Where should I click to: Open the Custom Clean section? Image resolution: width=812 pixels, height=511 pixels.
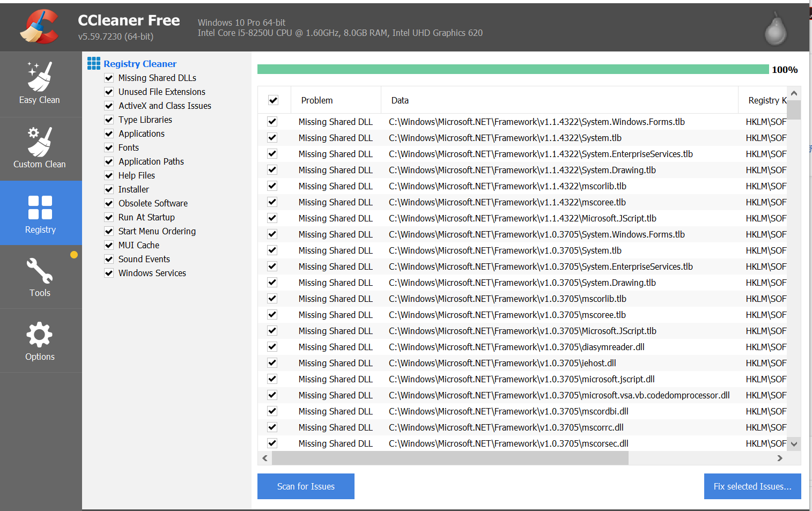40,149
